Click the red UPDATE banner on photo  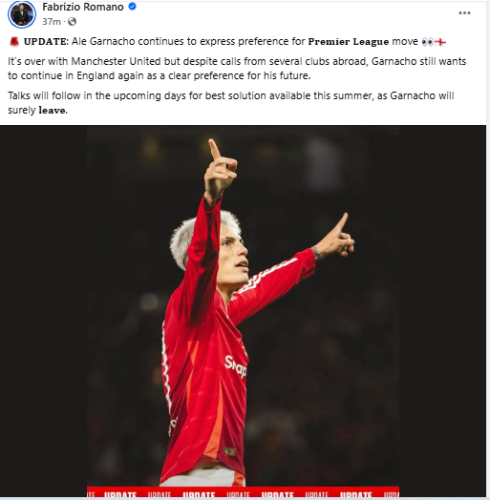[x=243, y=492]
